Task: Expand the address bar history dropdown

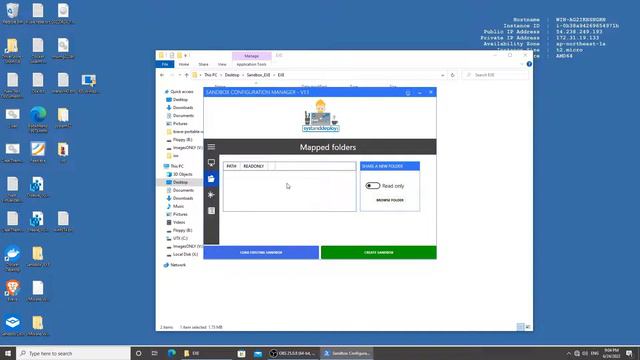Action: tap(442, 75)
